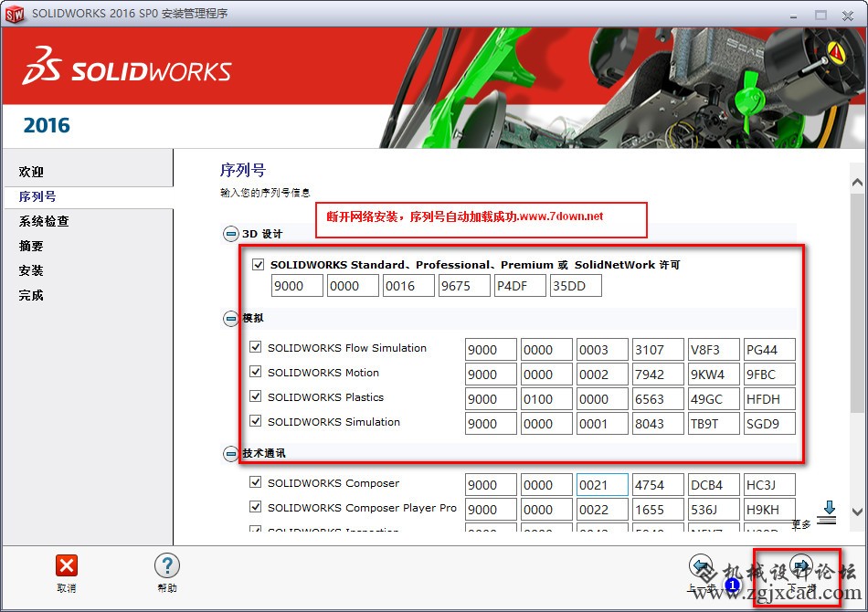Click the Composer Player Pro field containing 536J
This screenshot has width=868, height=612.
point(714,509)
